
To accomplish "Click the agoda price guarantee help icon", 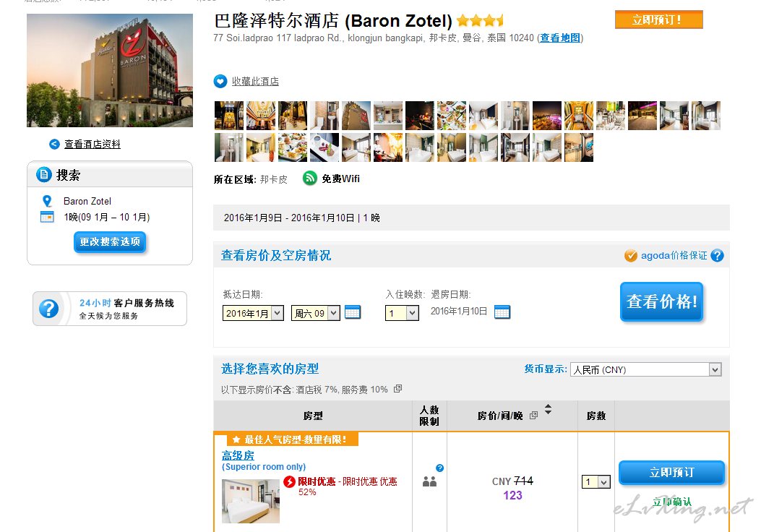I will point(717,256).
